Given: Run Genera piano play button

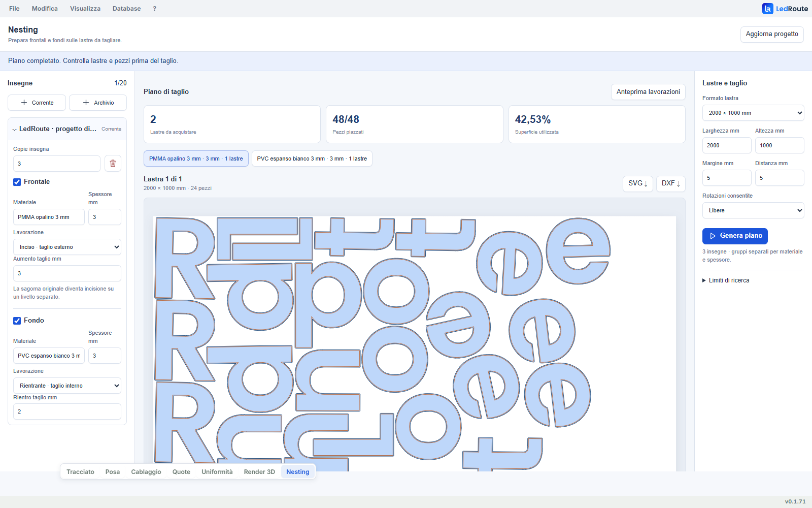Looking at the screenshot, I should click(735, 236).
